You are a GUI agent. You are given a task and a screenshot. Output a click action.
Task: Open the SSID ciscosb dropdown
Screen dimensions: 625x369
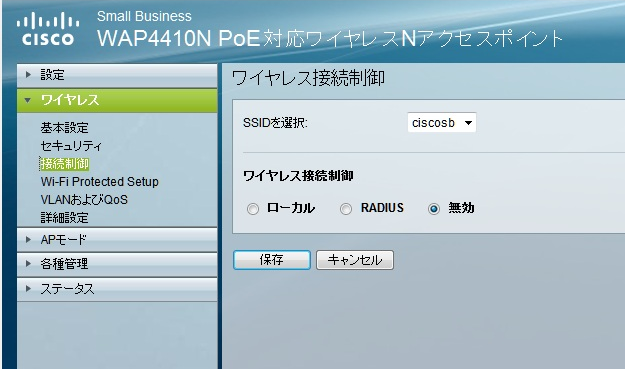[x=442, y=123]
